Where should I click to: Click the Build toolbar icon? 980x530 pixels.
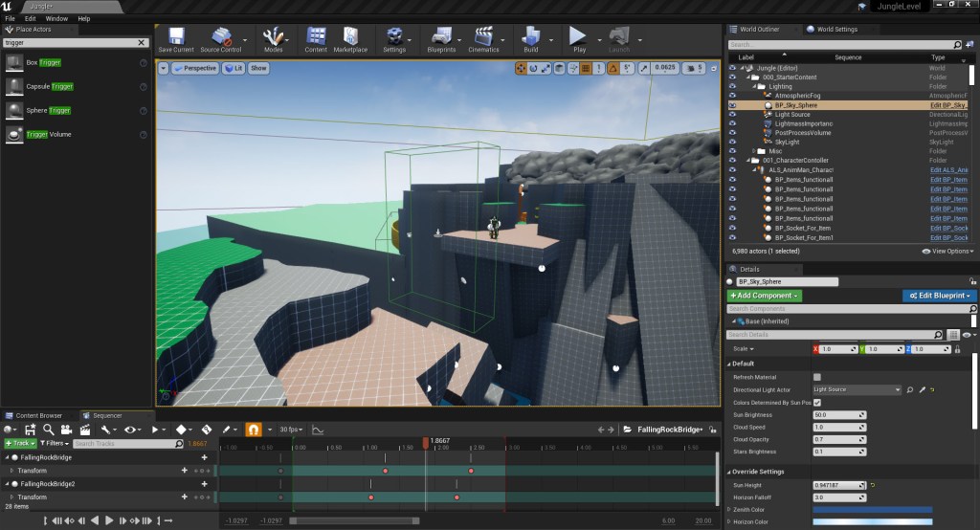point(531,36)
